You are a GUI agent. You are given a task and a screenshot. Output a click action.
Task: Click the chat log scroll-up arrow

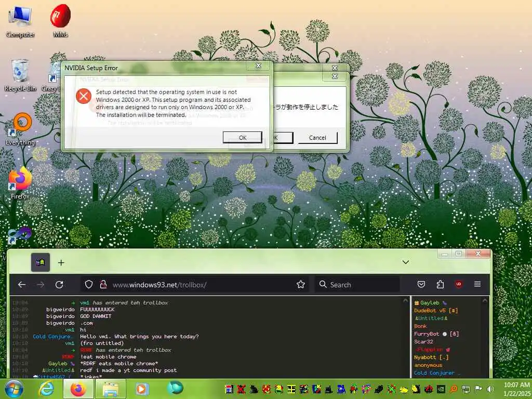pyautogui.click(x=405, y=301)
